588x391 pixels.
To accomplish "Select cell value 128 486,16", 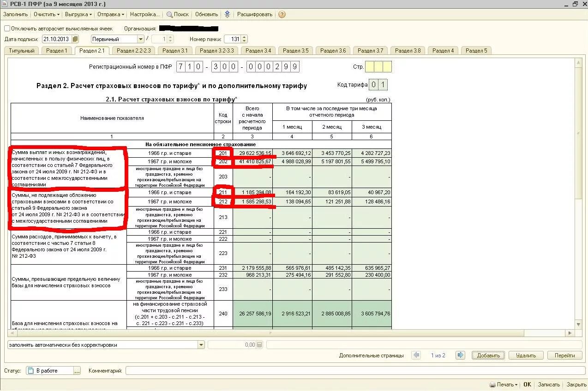I will [x=372, y=202].
